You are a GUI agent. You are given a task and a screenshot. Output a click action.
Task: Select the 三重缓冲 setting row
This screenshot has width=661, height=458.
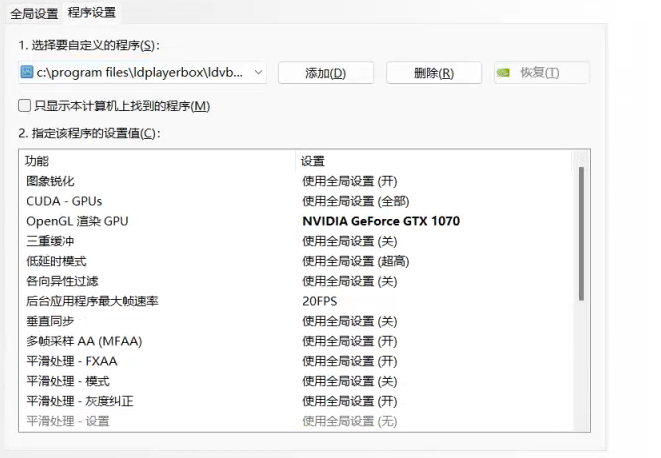click(50, 241)
